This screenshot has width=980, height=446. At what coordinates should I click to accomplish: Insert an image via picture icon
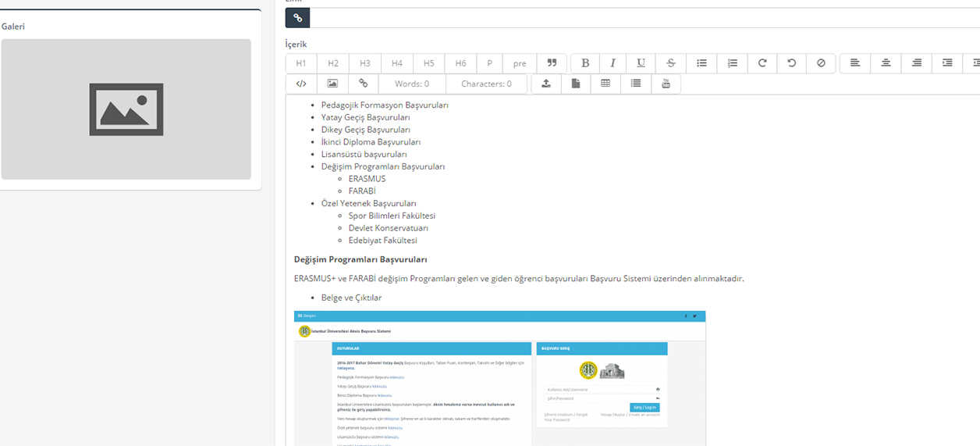332,84
